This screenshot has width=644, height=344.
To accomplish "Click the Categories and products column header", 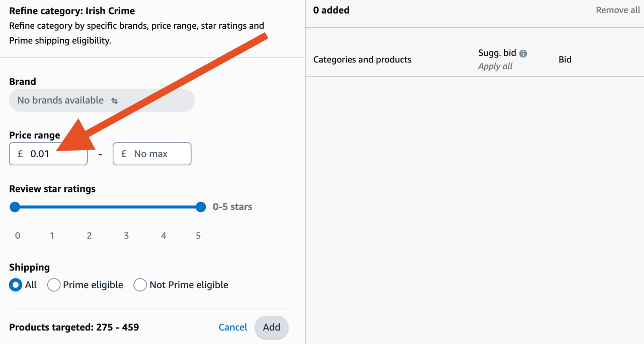I will pos(362,59).
